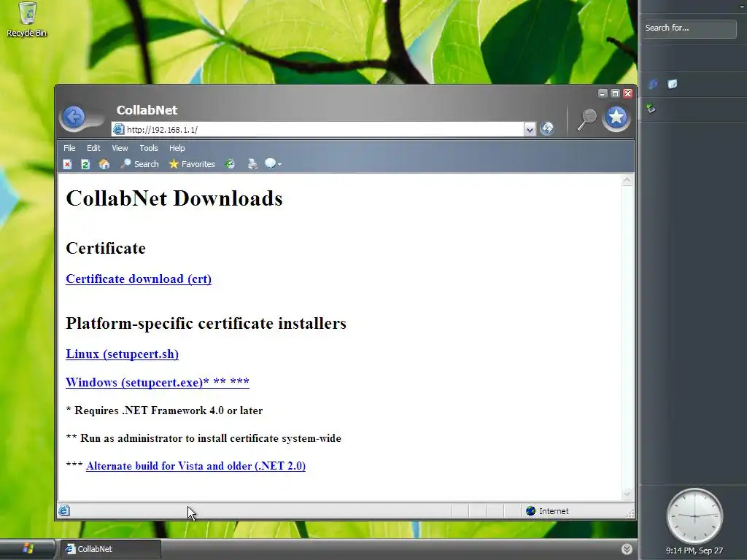Select the CollabNet taskbar button
The image size is (747, 560).
tap(111, 549)
